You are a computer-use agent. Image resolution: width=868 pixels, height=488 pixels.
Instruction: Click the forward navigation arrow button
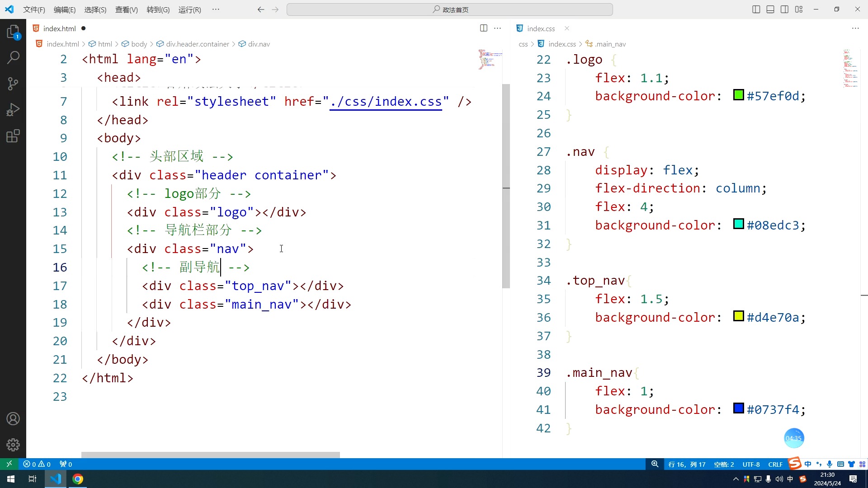click(x=275, y=9)
